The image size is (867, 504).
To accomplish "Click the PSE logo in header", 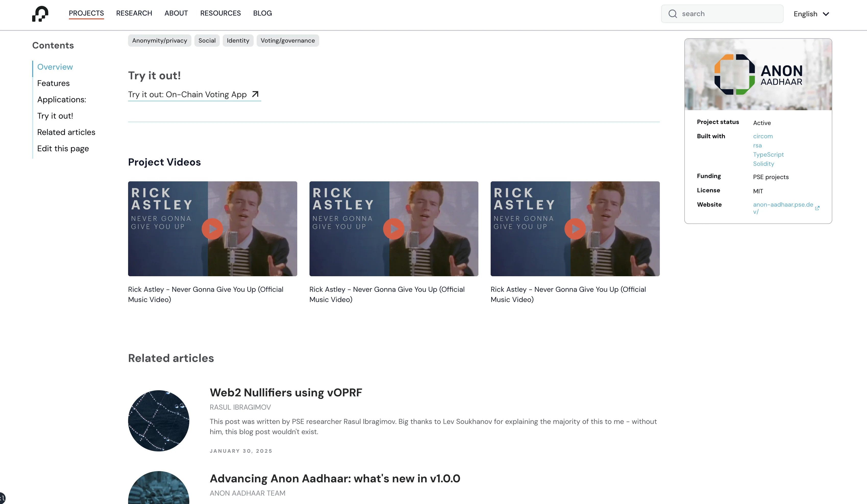I will (40, 14).
